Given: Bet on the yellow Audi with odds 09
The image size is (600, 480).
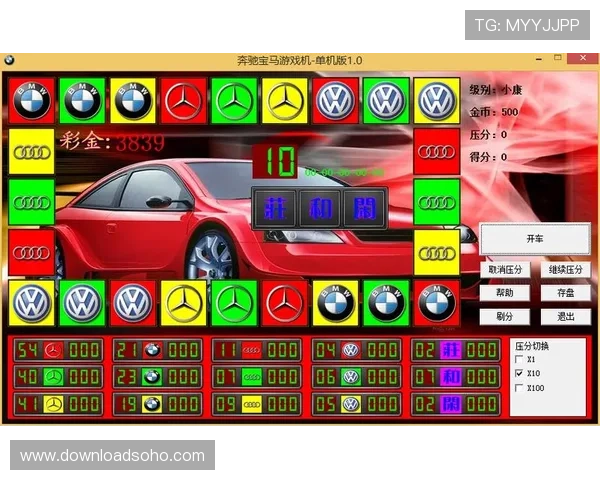Looking at the screenshot, I should pyautogui.click(x=252, y=404).
